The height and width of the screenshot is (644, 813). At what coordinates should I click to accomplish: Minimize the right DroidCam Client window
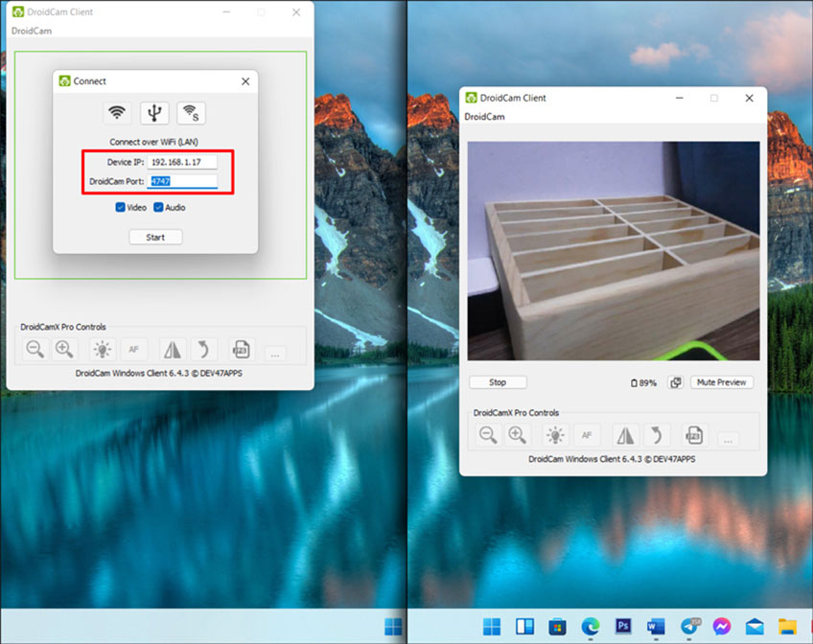pyautogui.click(x=679, y=98)
